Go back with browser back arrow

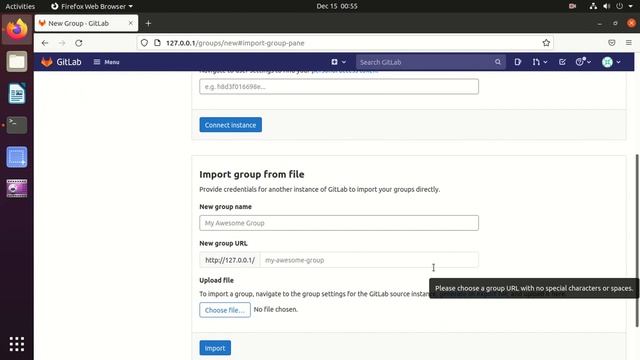pos(45,43)
